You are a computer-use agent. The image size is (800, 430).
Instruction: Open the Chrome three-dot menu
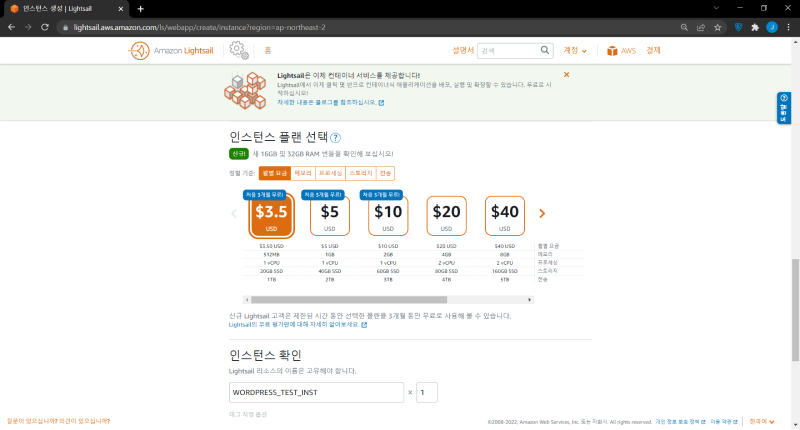pyautogui.click(x=789, y=27)
